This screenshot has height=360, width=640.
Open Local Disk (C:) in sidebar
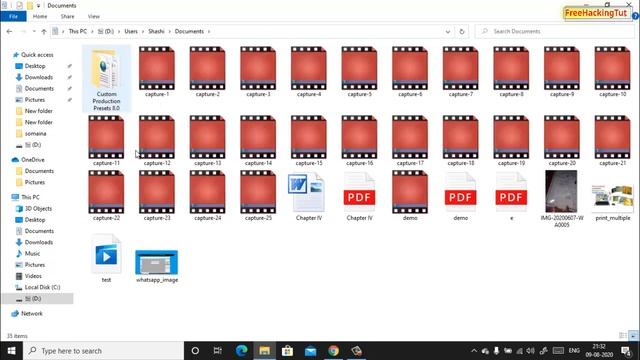pos(42,287)
